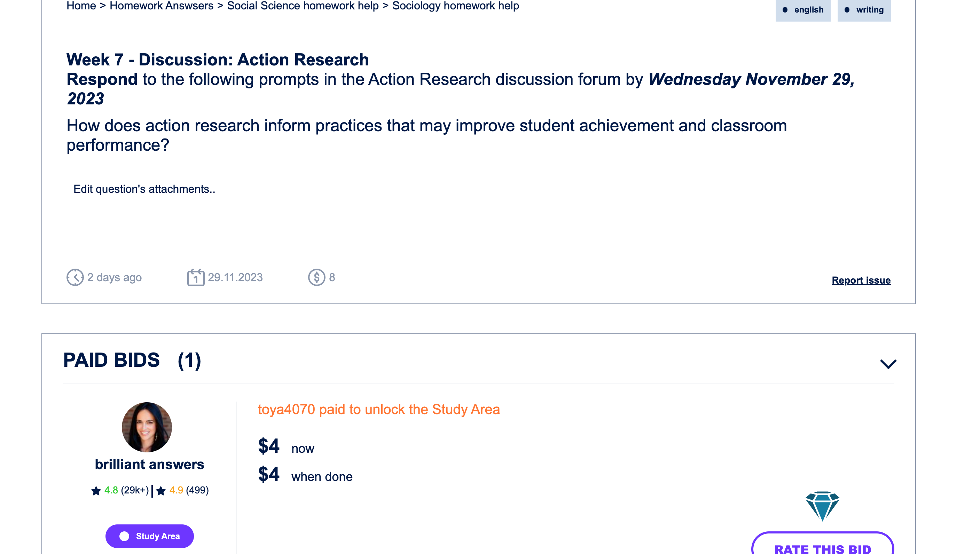Viewport: 980px width, 554px height.
Task: Open brilliant answers profile photo
Action: tap(147, 427)
